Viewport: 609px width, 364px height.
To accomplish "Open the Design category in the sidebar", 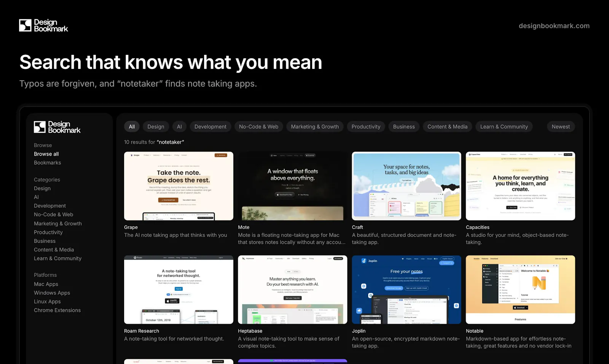I will point(42,188).
